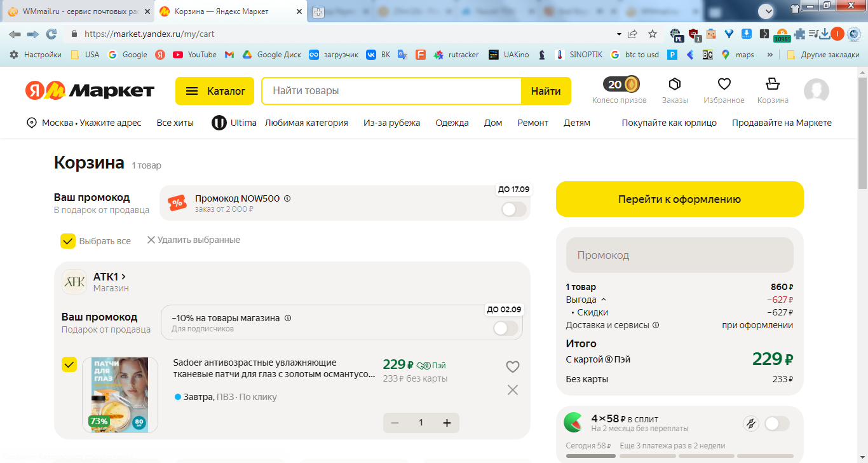Open Заказы orders icon
868x463 pixels.
coord(675,84)
